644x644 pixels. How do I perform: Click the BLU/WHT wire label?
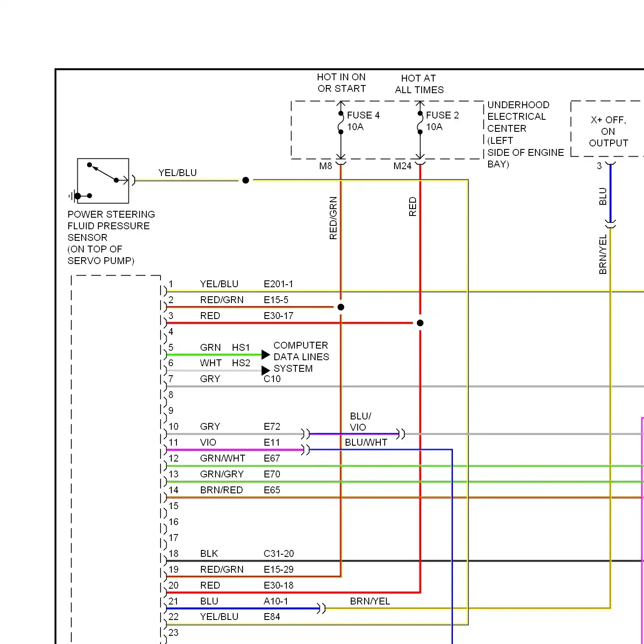click(x=366, y=443)
